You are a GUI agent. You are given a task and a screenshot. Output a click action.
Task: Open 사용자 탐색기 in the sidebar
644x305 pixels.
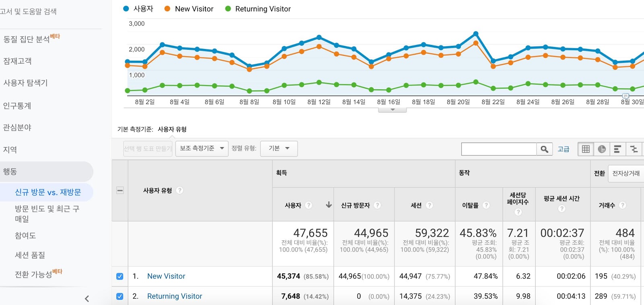pos(25,83)
